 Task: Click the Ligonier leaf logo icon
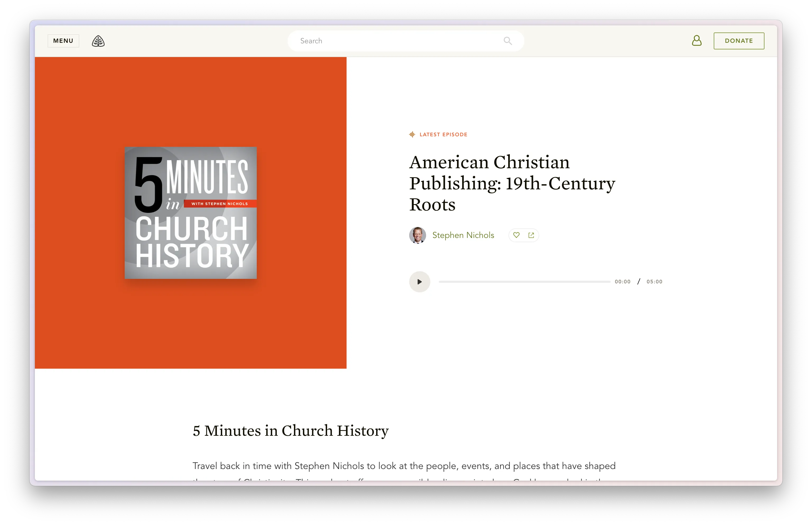(98, 41)
